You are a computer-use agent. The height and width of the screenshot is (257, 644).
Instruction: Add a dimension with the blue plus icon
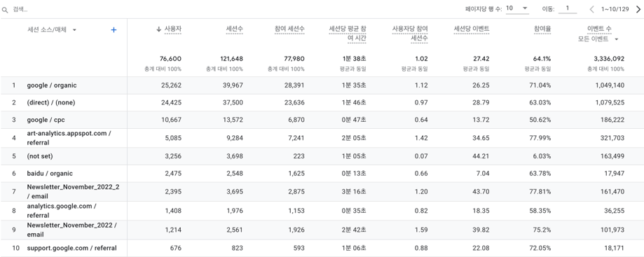click(x=114, y=29)
